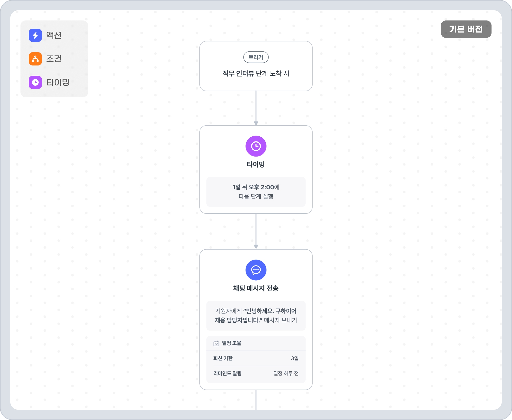Click the blue lightning 액션 icon

pyautogui.click(x=35, y=35)
